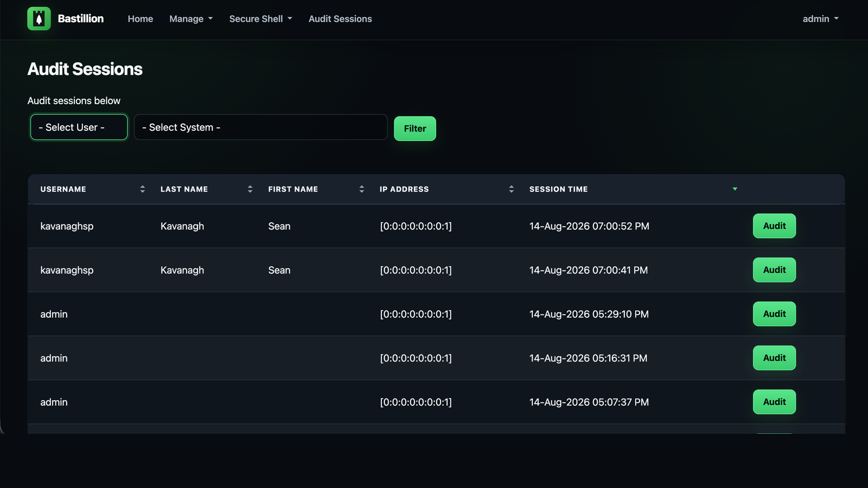The width and height of the screenshot is (868, 488).
Task: Click the Audit Sessions page heading
Action: (85, 69)
